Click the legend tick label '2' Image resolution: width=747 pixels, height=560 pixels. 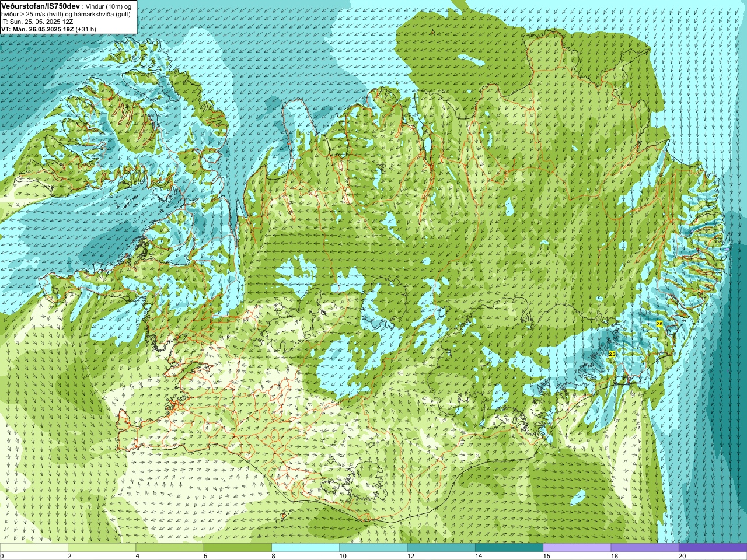pyautogui.click(x=69, y=556)
